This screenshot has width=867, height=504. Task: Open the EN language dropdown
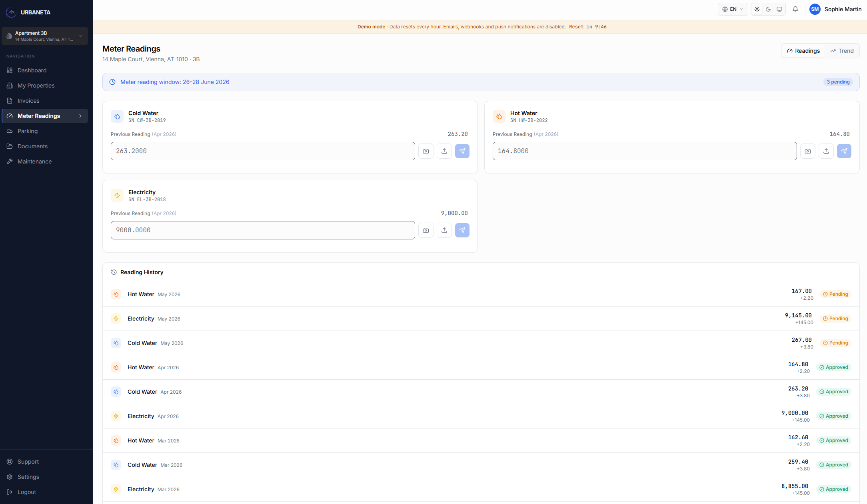[x=733, y=9]
